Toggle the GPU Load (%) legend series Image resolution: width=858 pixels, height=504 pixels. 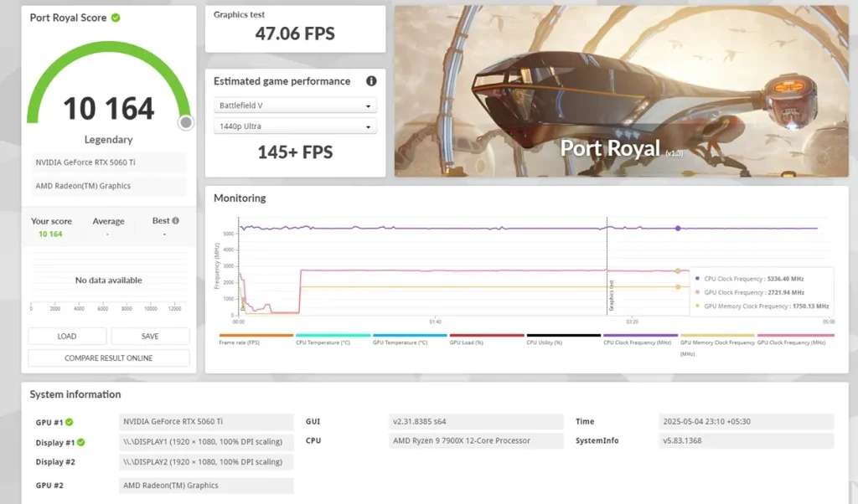(x=466, y=342)
